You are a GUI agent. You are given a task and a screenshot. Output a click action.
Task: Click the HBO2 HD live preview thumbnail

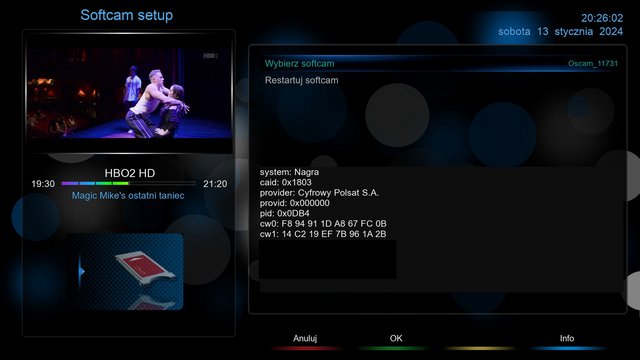click(x=129, y=93)
